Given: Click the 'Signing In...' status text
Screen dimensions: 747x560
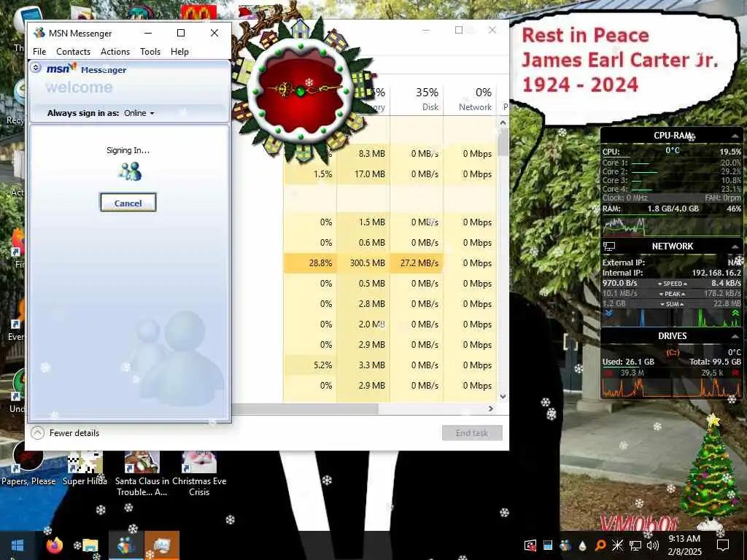Looking at the screenshot, I should (x=128, y=150).
